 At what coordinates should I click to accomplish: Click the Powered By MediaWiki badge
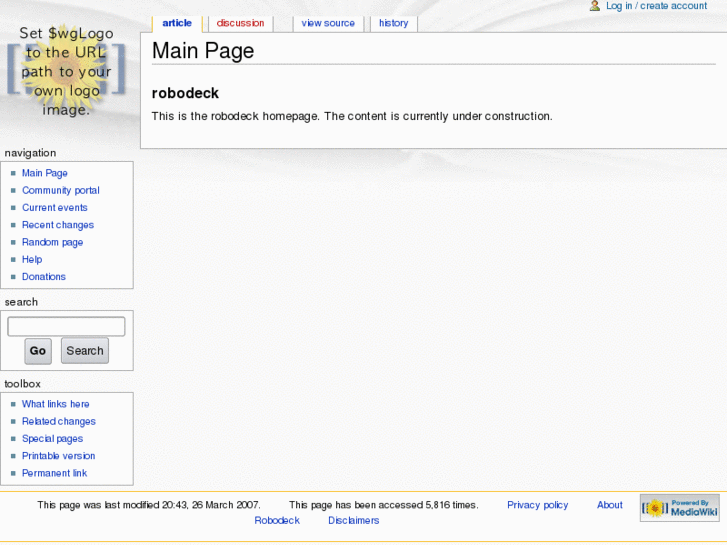click(679, 508)
